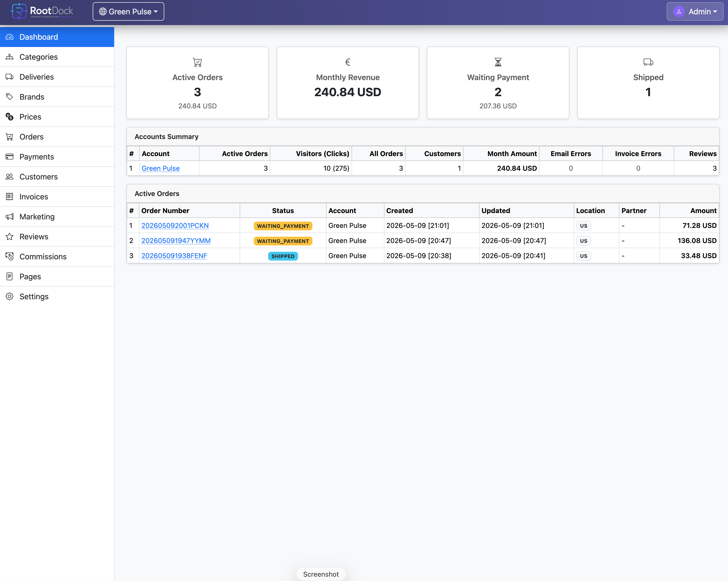This screenshot has width=728, height=581.
Task: Click the Settings gear icon
Action: (9, 296)
